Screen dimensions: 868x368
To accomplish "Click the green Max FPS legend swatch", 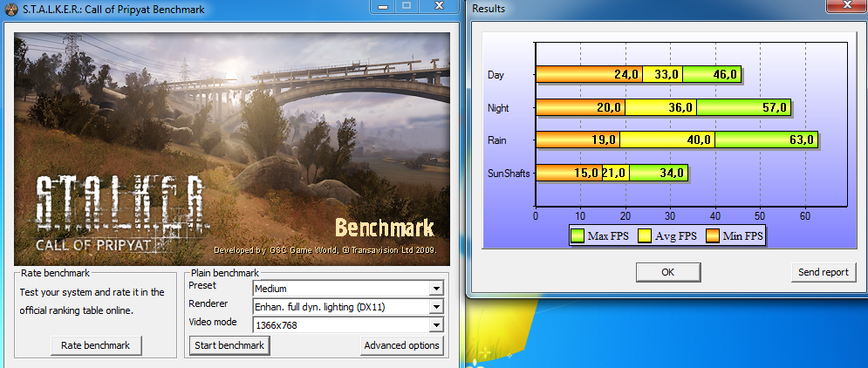I will tap(578, 236).
